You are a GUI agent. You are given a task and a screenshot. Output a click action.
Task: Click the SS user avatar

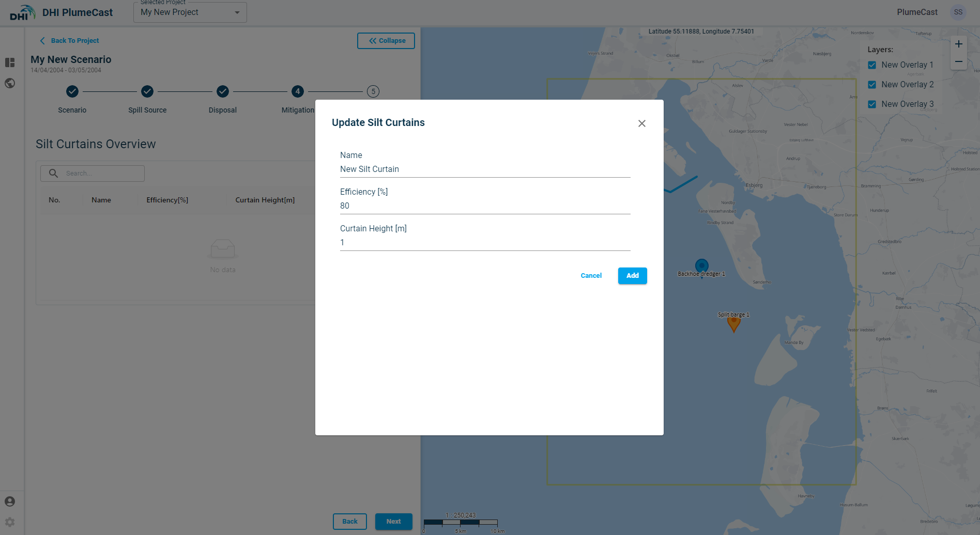(x=958, y=12)
